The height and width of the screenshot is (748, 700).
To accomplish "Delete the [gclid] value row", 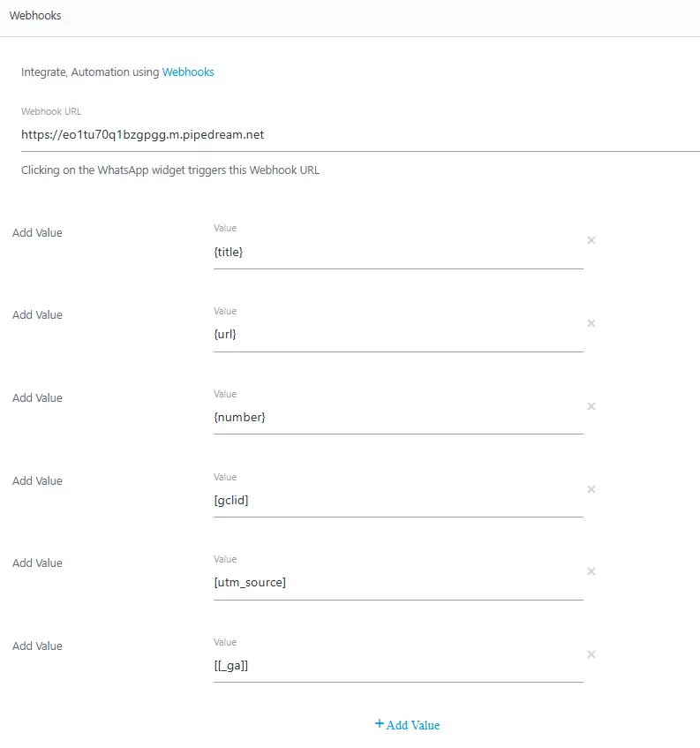I will point(591,489).
